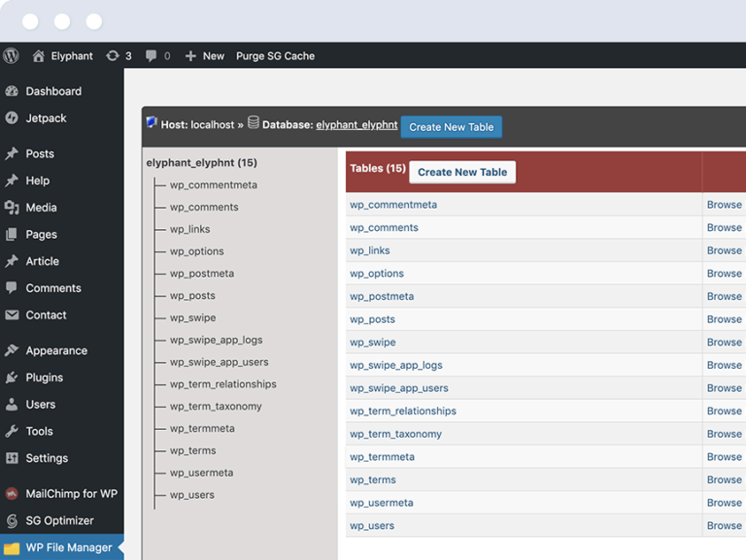Viewport: 746px width, 560px height.
Task: Click Create New Table in the red Tables header
Action: pyautogui.click(x=462, y=172)
